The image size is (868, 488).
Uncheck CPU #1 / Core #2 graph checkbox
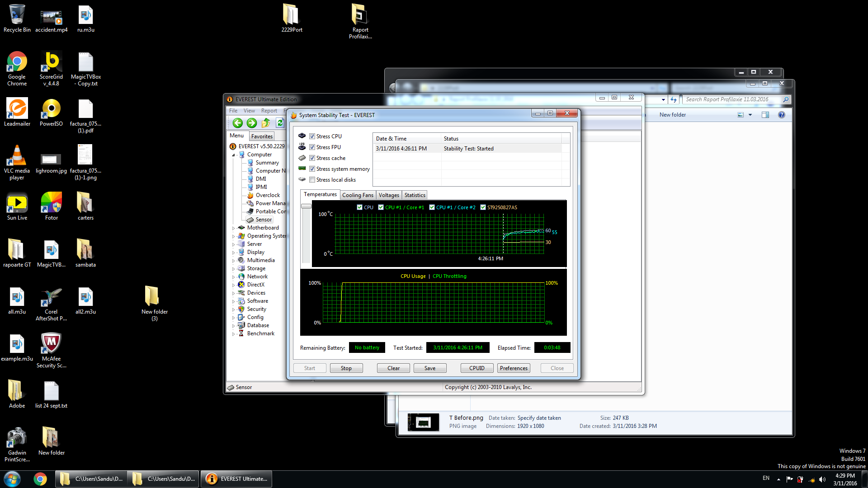(432, 207)
